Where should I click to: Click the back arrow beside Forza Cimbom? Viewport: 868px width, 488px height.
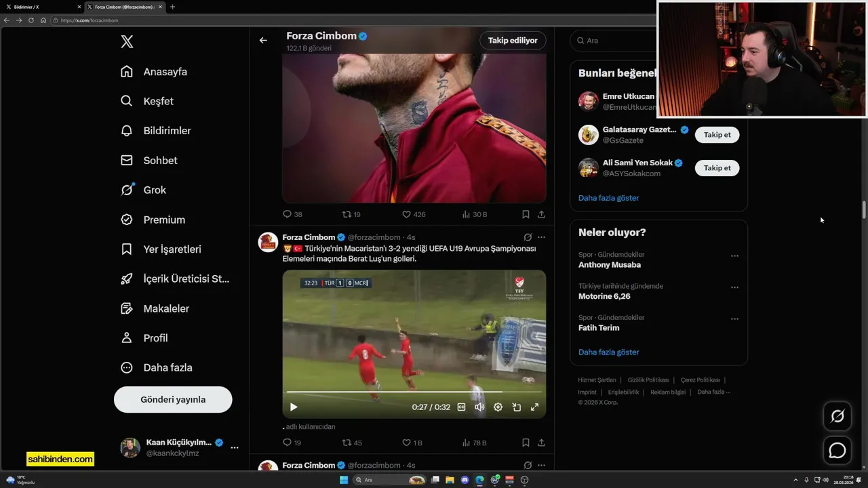[263, 40]
